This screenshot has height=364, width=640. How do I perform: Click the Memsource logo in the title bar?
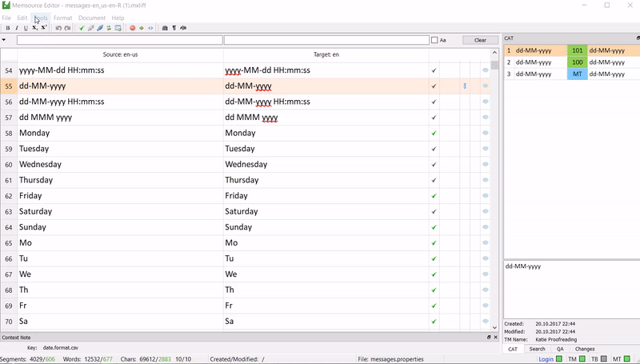(x=6, y=6)
